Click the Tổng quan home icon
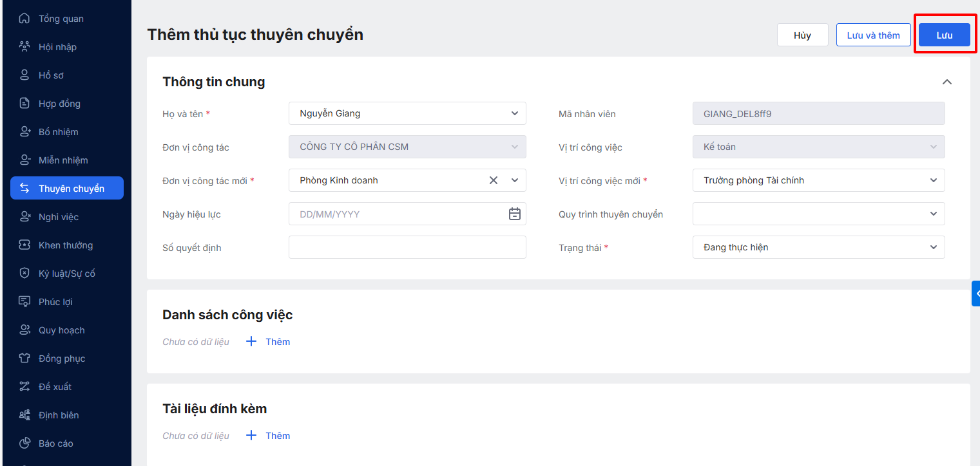The height and width of the screenshot is (466, 980). pyautogui.click(x=24, y=19)
